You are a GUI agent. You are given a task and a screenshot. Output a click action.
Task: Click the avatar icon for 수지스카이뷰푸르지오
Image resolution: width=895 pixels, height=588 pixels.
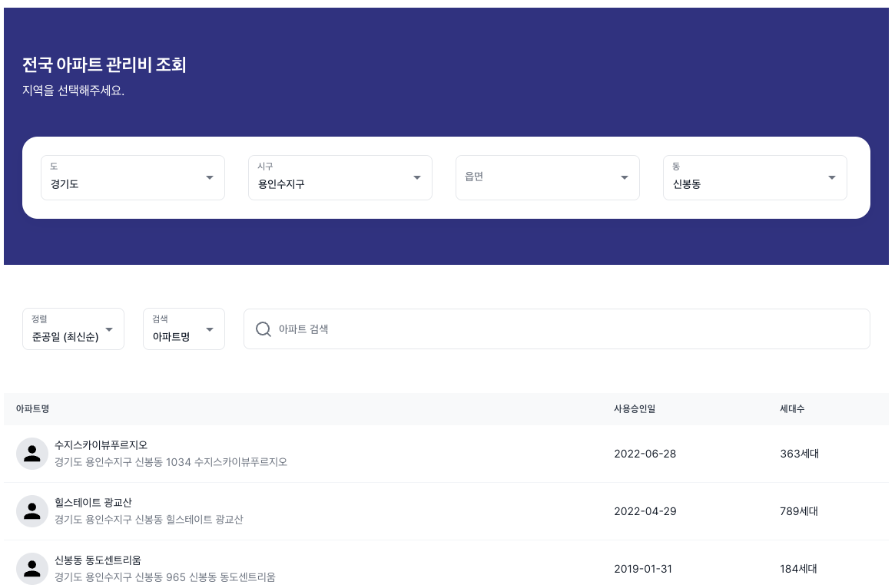pos(32,454)
